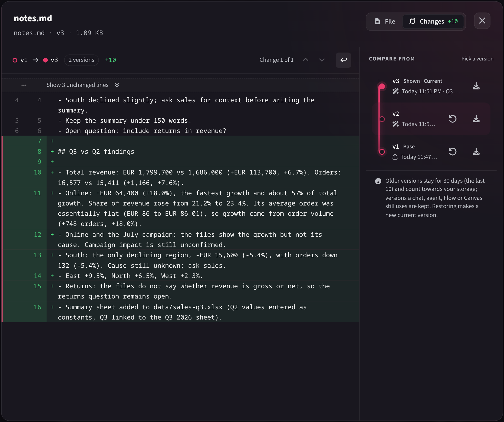The image size is (504, 422).
Task: Click the v2 entry timestamp Today 11:5…
Action: coord(418,124)
